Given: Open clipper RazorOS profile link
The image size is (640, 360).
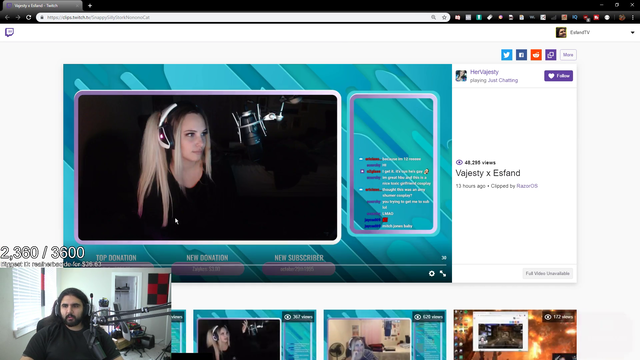Looking at the screenshot, I should [527, 186].
